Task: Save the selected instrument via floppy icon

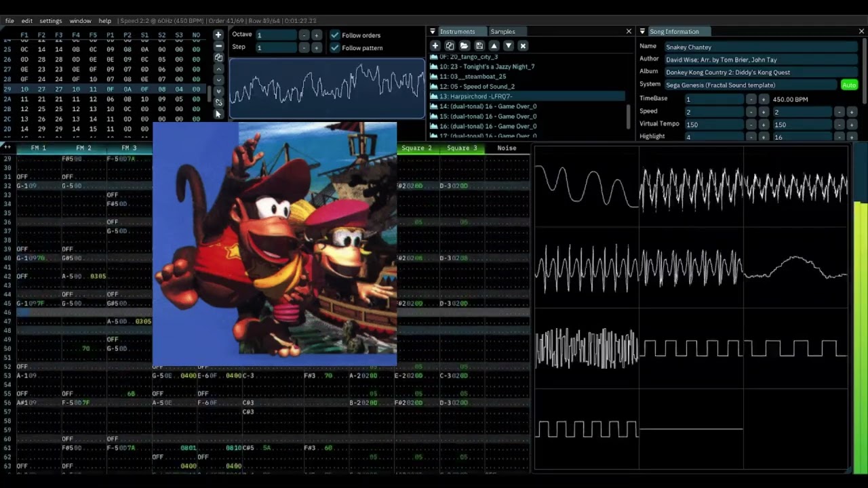Action: coord(479,45)
